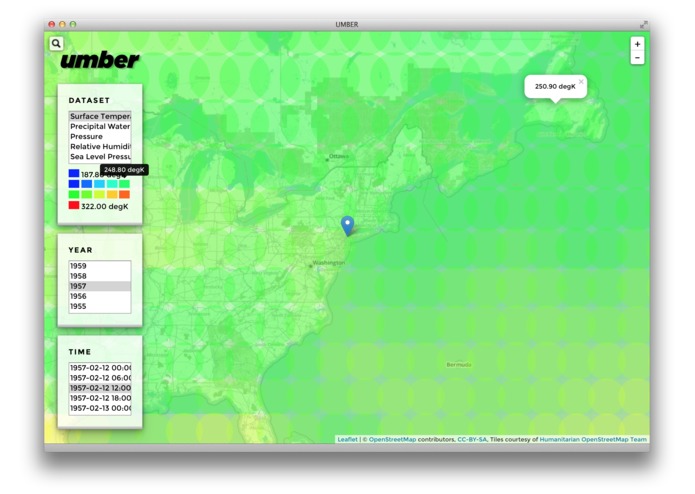
Task: Click the yellow-green legend swatch
Action: pyautogui.click(x=100, y=194)
